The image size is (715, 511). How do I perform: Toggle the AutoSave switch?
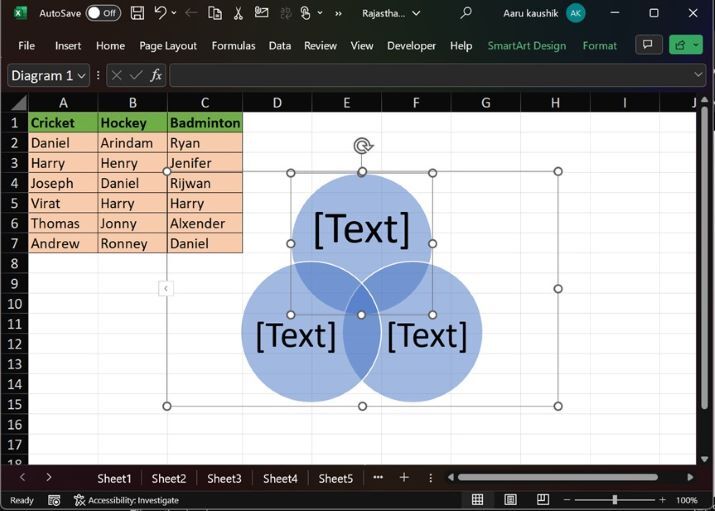pyautogui.click(x=103, y=13)
